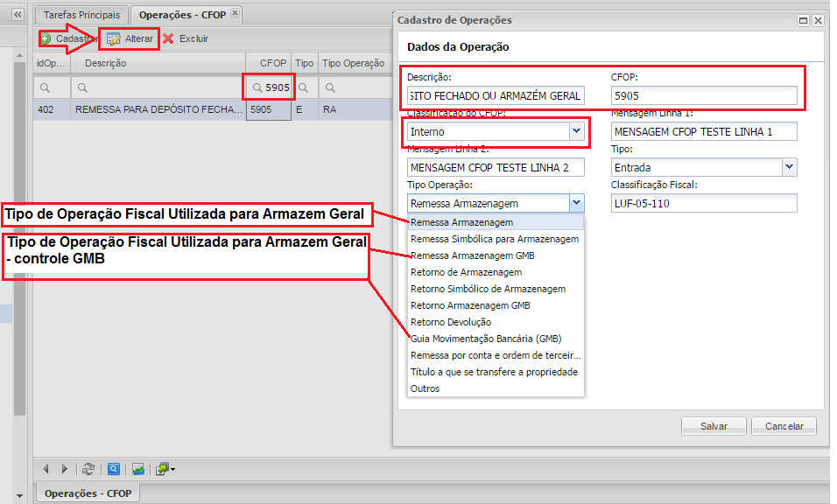The image size is (837, 504).
Task: Sort by the Descrição column header
Action: [x=158, y=63]
